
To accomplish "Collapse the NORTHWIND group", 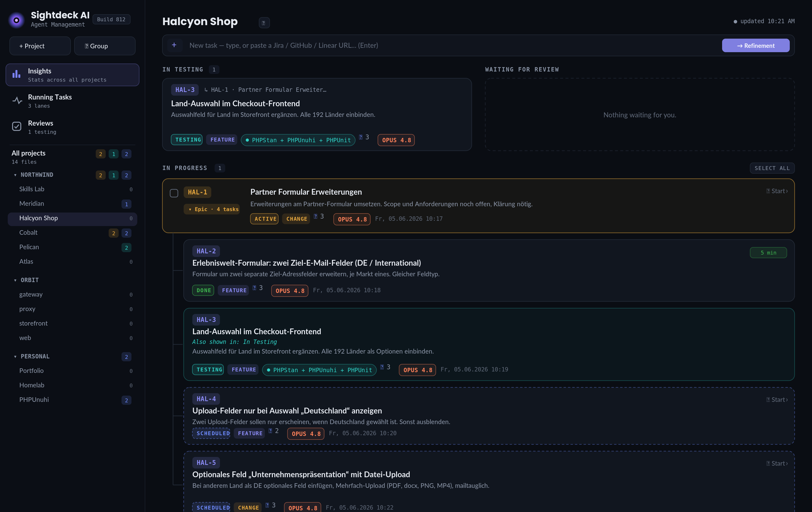I will tap(15, 175).
